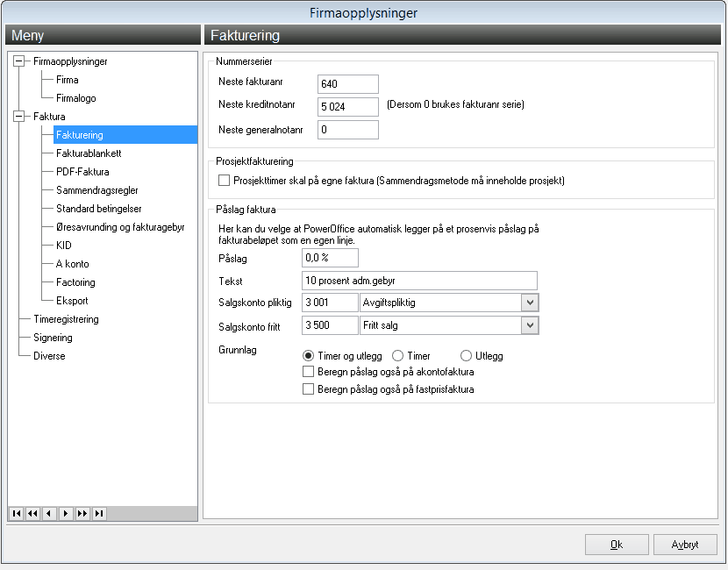
Task: Check Beregn påslag også på akontofaktura
Action: coord(308,371)
